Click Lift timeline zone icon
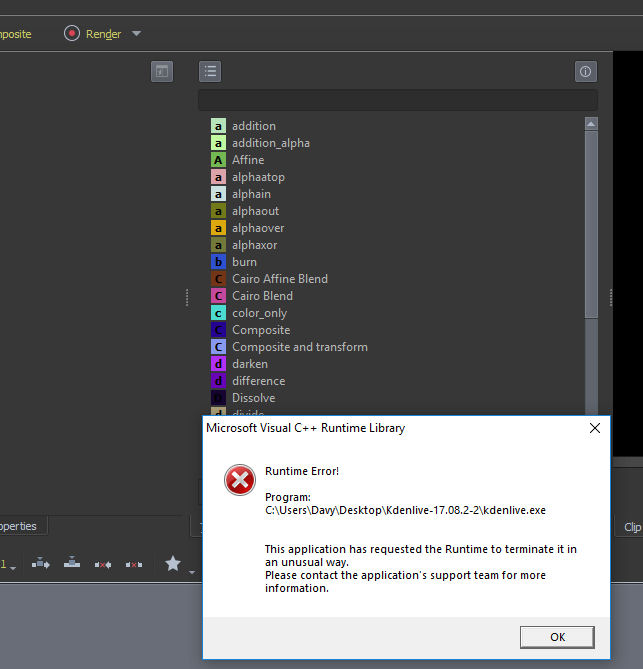 134,564
